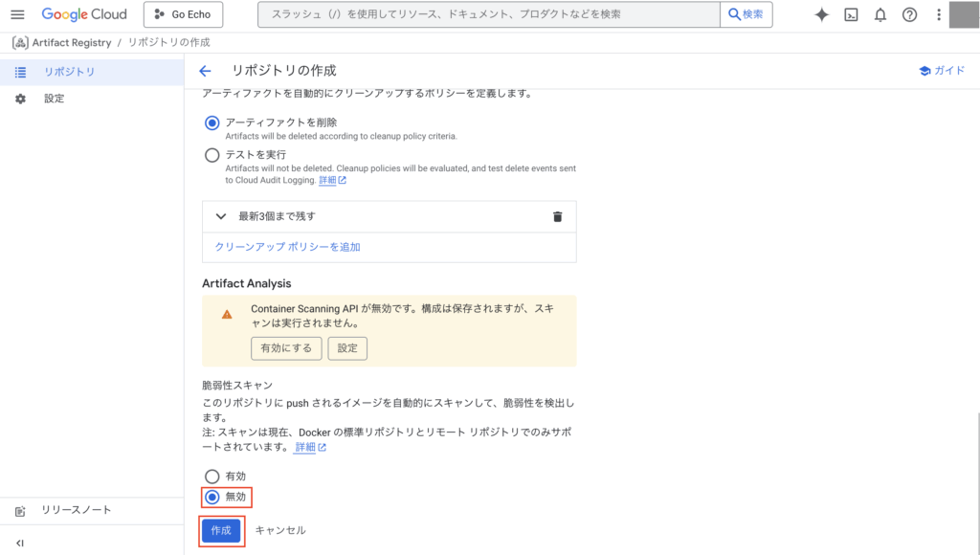Open the help question mark icon
Screen dimensions: 980x555
pos(909,14)
